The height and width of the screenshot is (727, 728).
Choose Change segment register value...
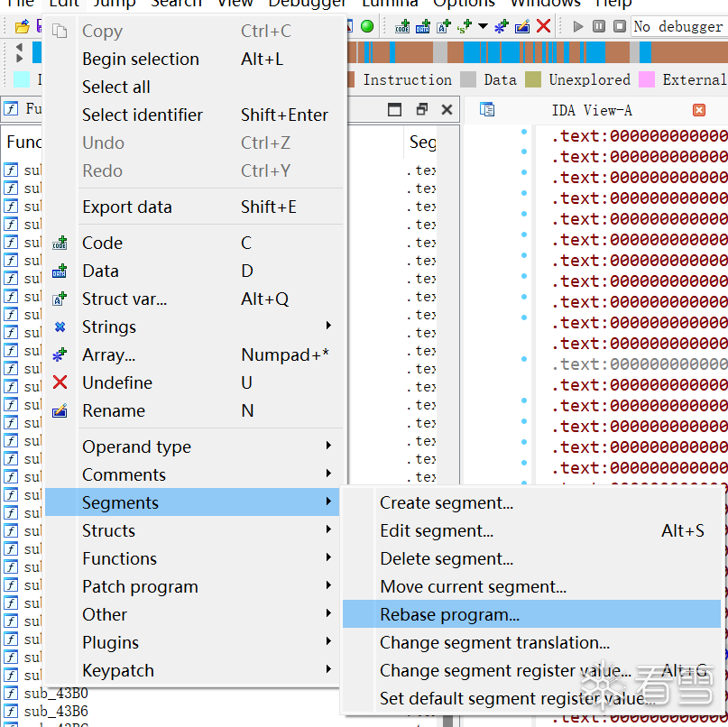pyautogui.click(x=531, y=670)
